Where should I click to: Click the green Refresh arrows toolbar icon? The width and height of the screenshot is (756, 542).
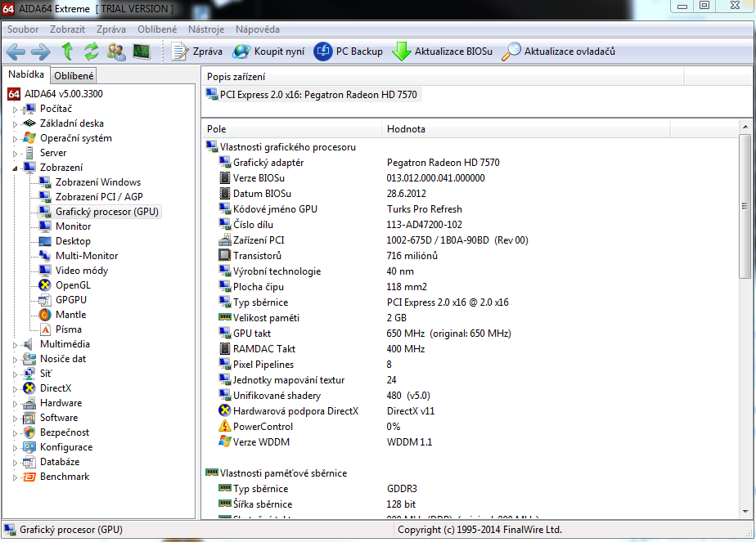[91, 52]
